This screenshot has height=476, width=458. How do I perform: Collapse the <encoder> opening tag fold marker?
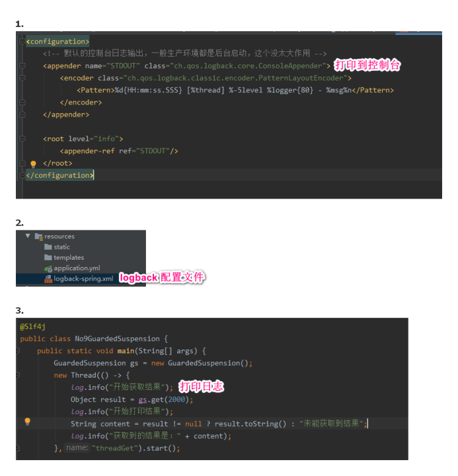[x=22, y=78]
